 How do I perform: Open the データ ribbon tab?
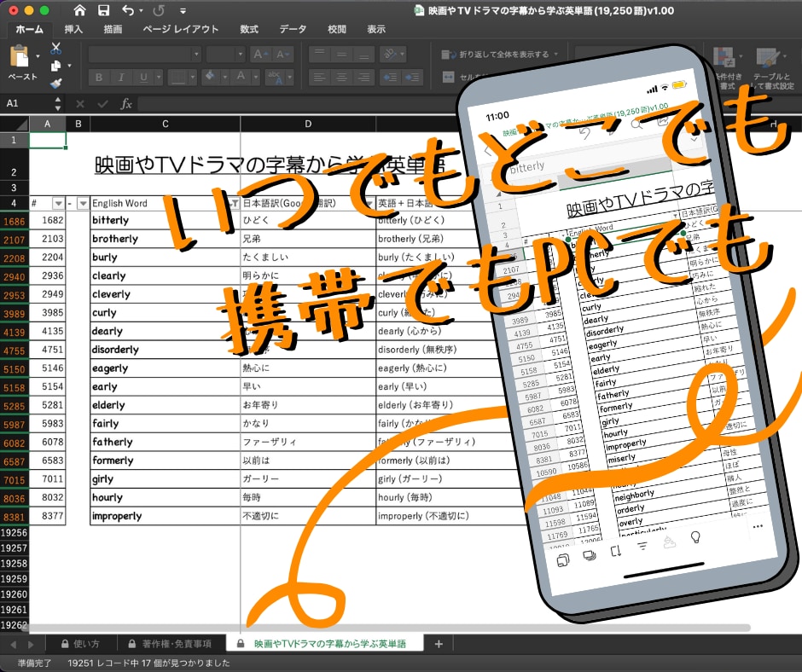pyautogui.click(x=293, y=29)
